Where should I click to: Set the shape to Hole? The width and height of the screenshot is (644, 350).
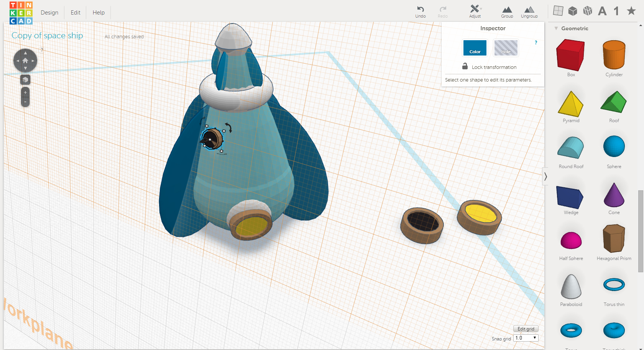tap(506, 48)
